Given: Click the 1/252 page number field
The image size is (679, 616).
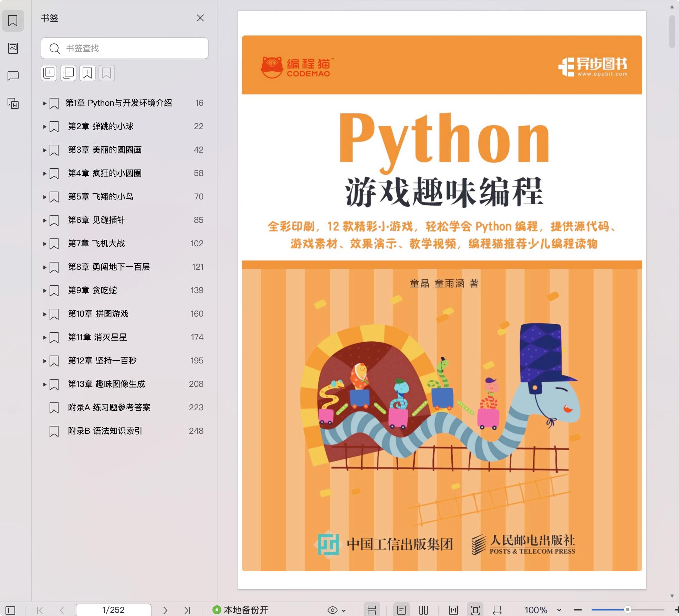Looking at the screenshot, I should [113, 610].
